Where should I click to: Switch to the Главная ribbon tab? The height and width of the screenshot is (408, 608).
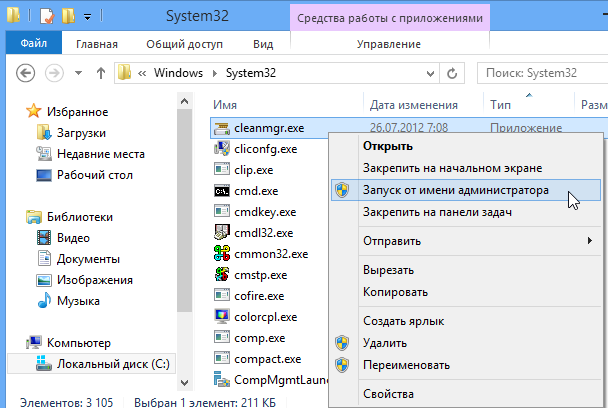click(x=97, y=44)
